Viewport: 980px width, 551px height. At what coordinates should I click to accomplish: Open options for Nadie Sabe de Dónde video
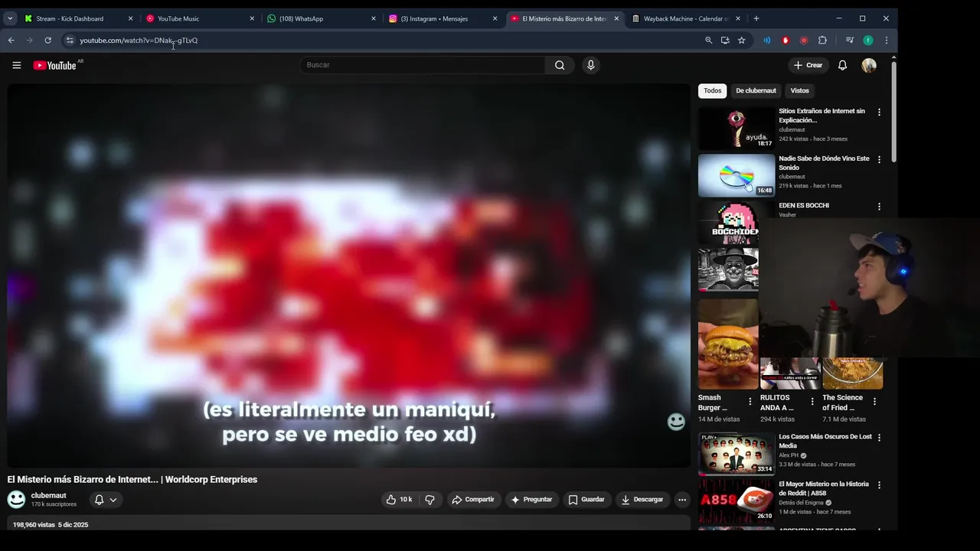(x=879, y=159)
